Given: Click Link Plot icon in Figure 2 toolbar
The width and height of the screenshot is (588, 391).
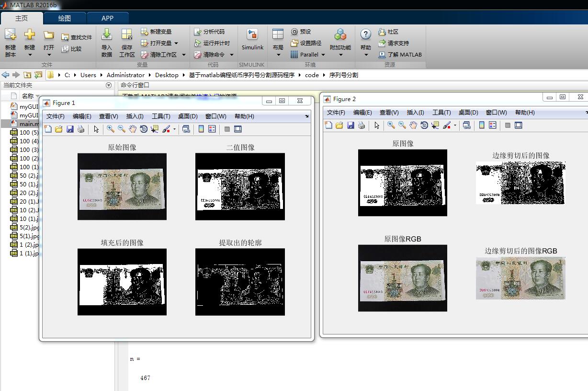Looking at the screenshot, I should pyautogui.click(x=467, y=125).
